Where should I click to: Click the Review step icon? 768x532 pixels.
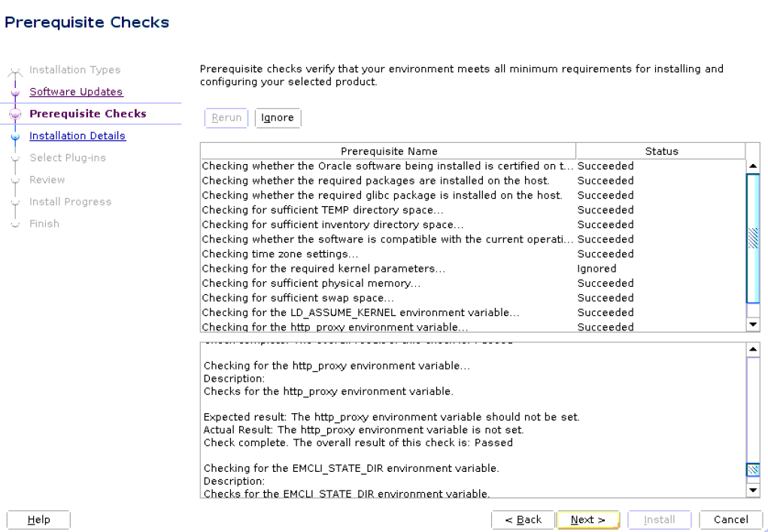pyautogui.click(x=15, y=179)
